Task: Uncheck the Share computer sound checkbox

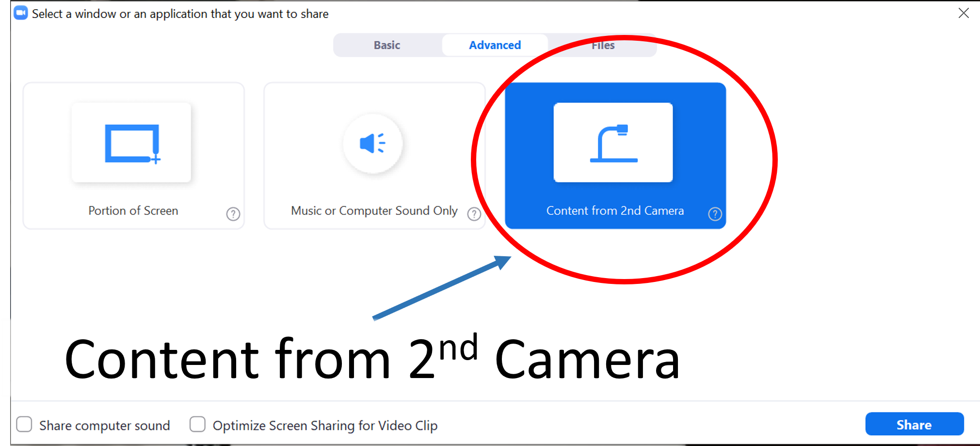Action: (24, 424)
